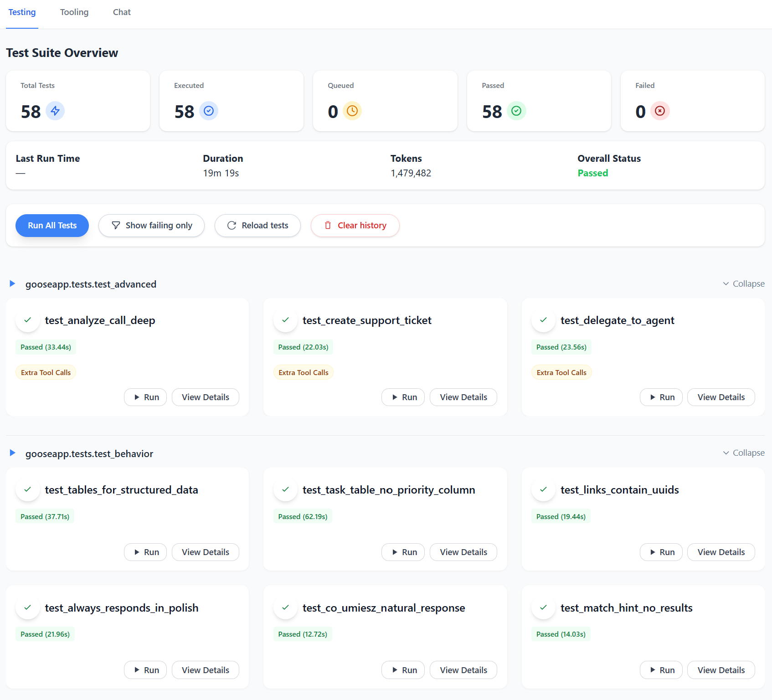Click the Total Tests lightning icon
Image resolution: width=772 pixels, height=700 pixels.
coord(55,111)
